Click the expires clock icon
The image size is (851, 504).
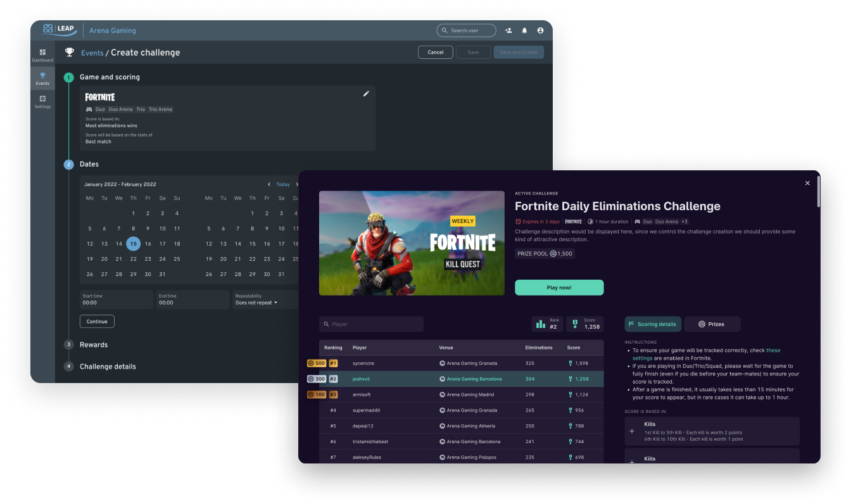coord(518,222)
